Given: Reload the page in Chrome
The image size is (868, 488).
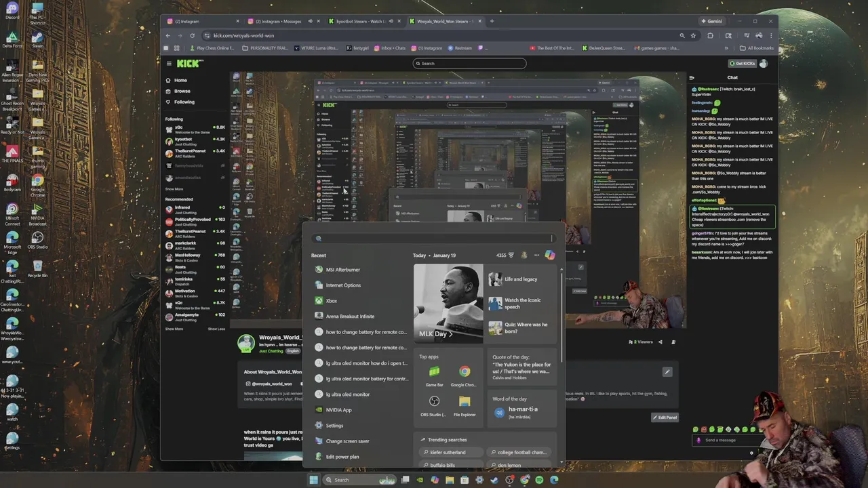Looking at the screenshot, I should (192, 35).
